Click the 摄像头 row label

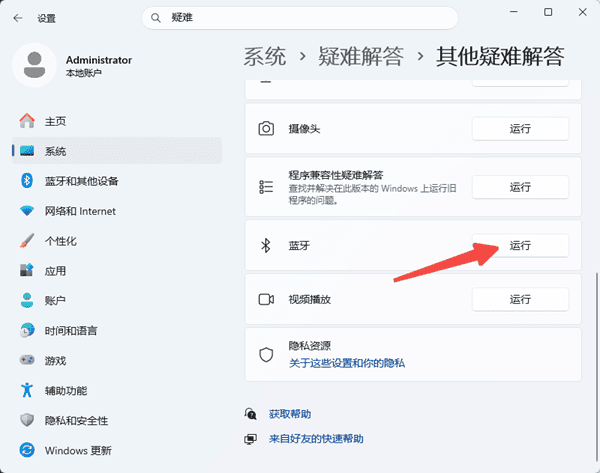(x=304, y=129)
